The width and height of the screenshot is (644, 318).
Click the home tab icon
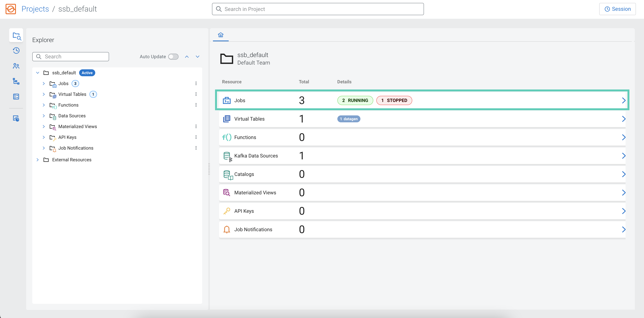point(220,35)
